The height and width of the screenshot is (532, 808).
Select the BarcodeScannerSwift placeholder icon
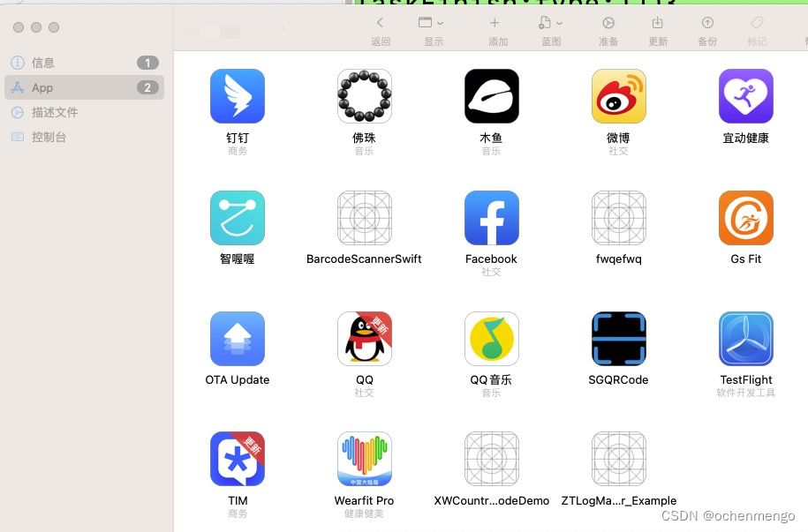365,218
